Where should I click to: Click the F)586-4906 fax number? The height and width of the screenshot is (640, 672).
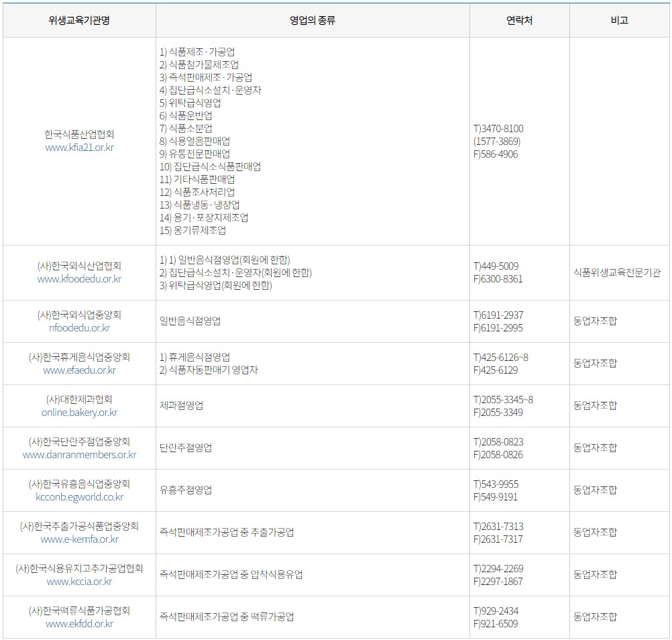(x=496, y=154)
